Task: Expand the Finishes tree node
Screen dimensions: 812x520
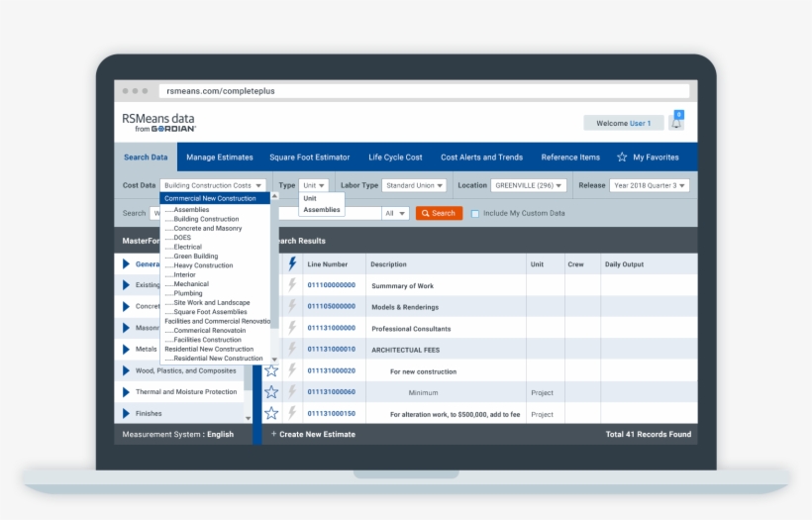Action: (126, 413)
